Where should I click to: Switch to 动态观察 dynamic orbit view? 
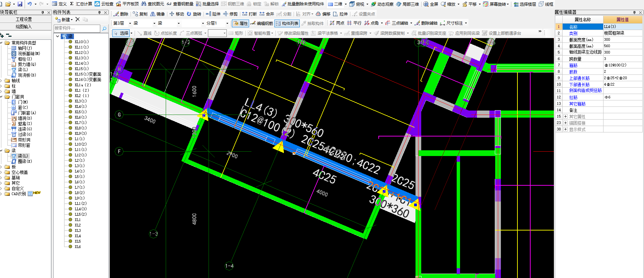point(382,4)
